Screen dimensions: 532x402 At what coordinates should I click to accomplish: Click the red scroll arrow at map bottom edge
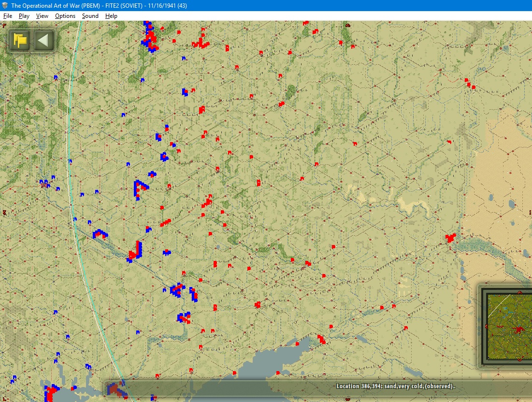click(x=347, y=399)
